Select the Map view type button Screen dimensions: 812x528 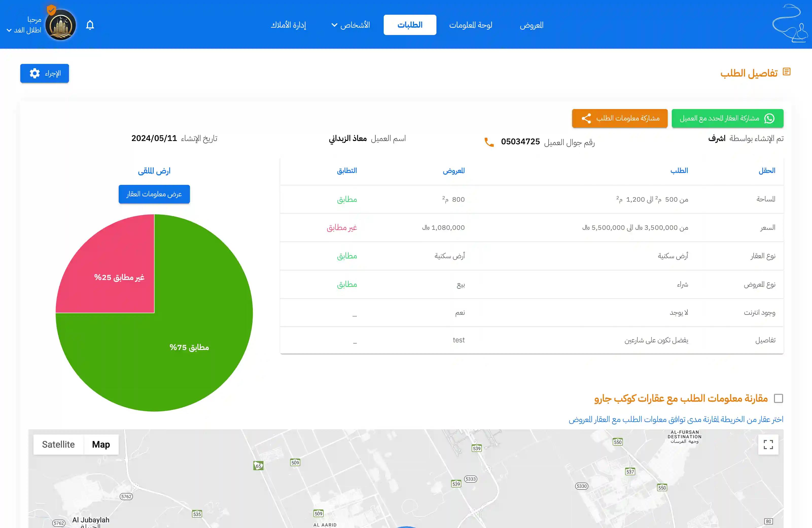point(101,444)
